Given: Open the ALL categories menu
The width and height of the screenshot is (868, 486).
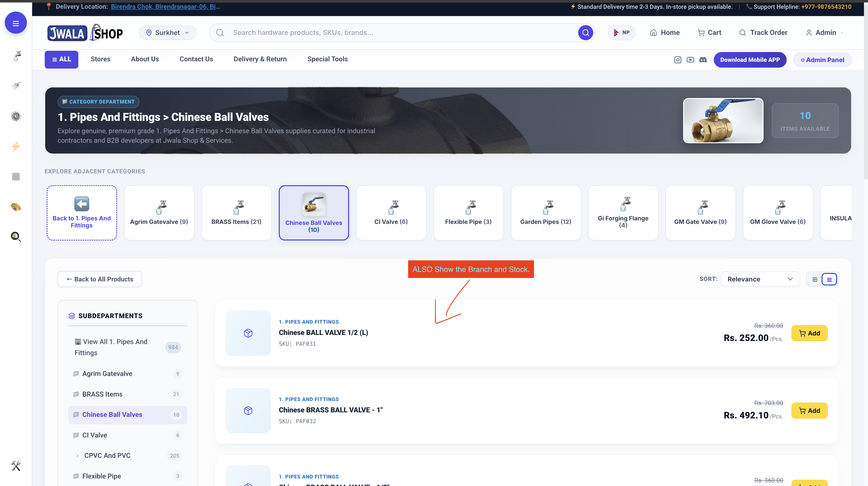Looking at the screenshot, I should [62, 60].
